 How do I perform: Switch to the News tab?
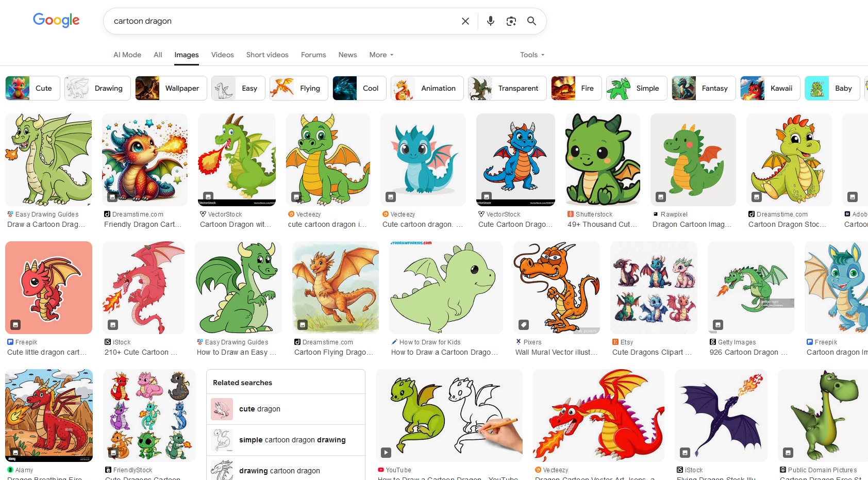(348, 55)
